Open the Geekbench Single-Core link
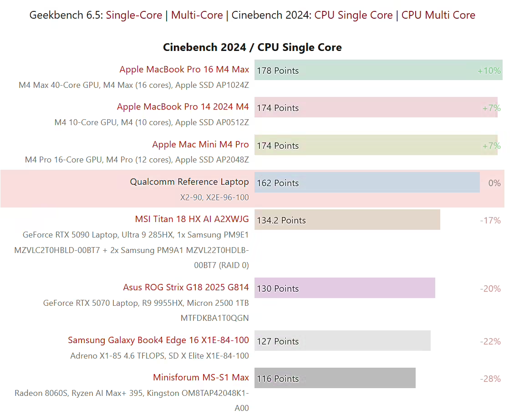The height and width of the screenshot is (420, 519). point(134,15)
